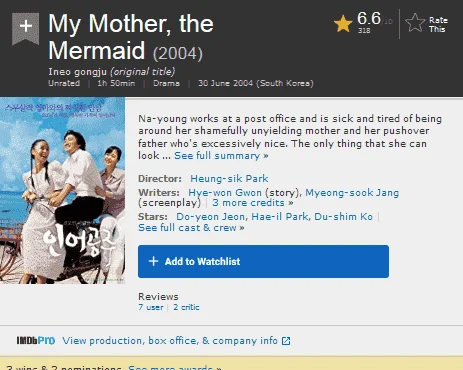Open star Hae-il Park's page

(280, 217)
